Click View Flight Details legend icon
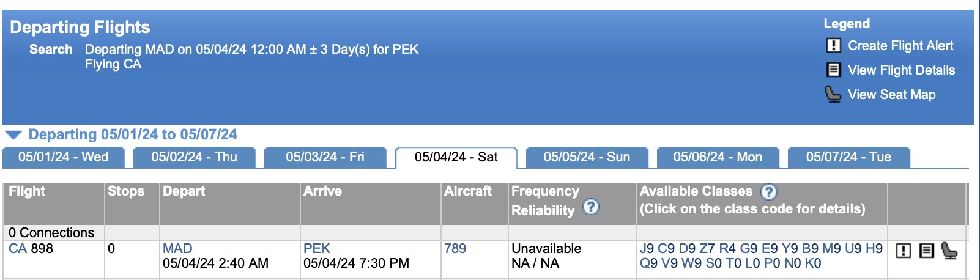Viewport: 980px width, 280px height. point(834,70)
